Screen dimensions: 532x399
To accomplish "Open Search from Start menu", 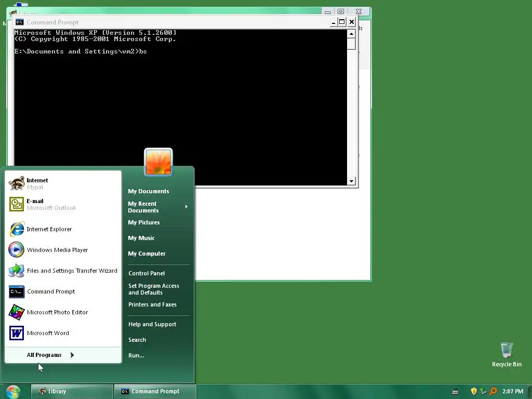I will 137,340.
